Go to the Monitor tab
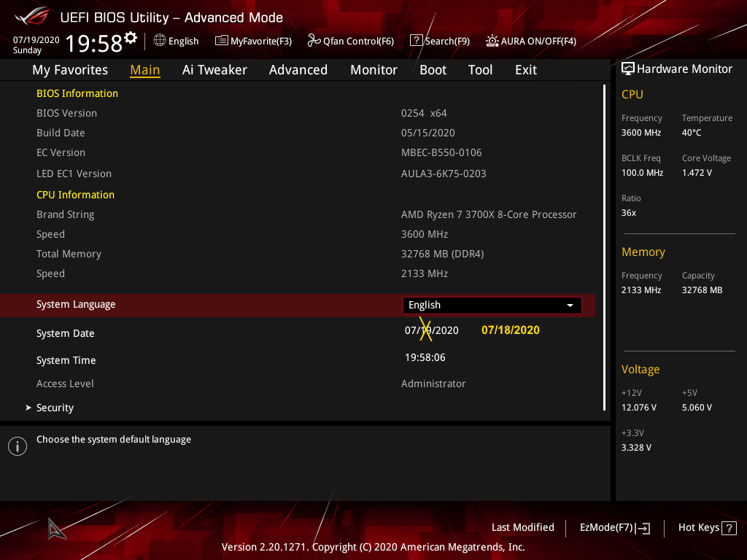The image size is (747, 560). 374,70
